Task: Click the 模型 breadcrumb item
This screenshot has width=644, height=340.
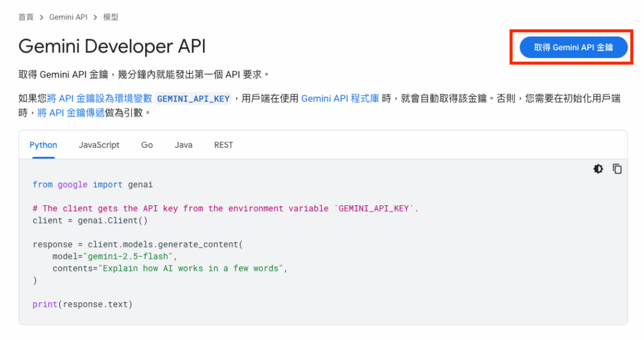Action: (x=111, y=17)
